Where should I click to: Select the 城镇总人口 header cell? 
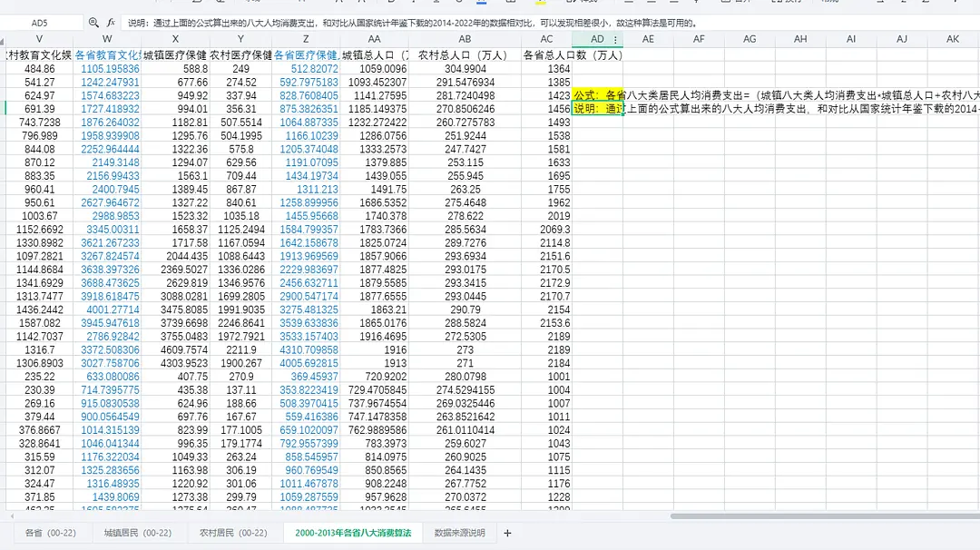point(375,55)
